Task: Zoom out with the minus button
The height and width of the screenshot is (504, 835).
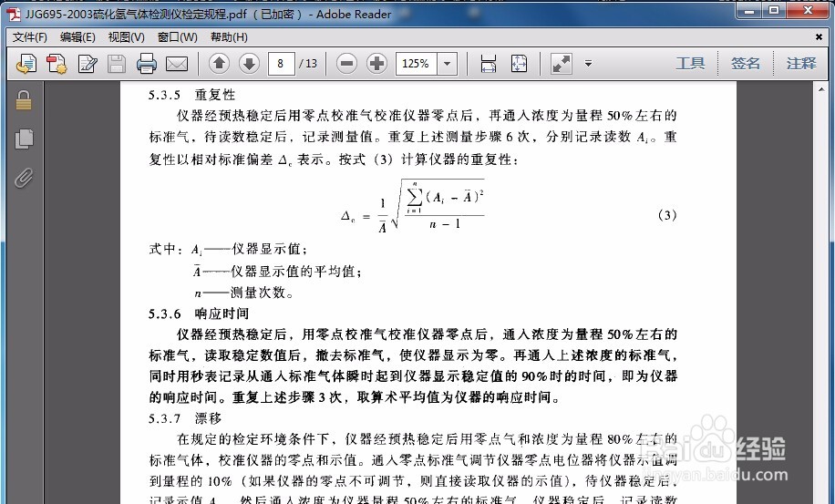Action: tap(346, 64)
